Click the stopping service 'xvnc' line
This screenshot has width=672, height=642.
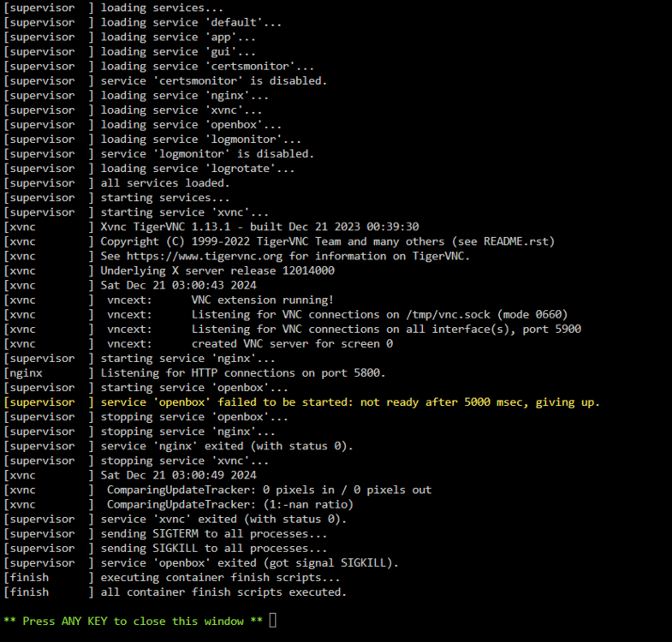(x=136, y=461)
